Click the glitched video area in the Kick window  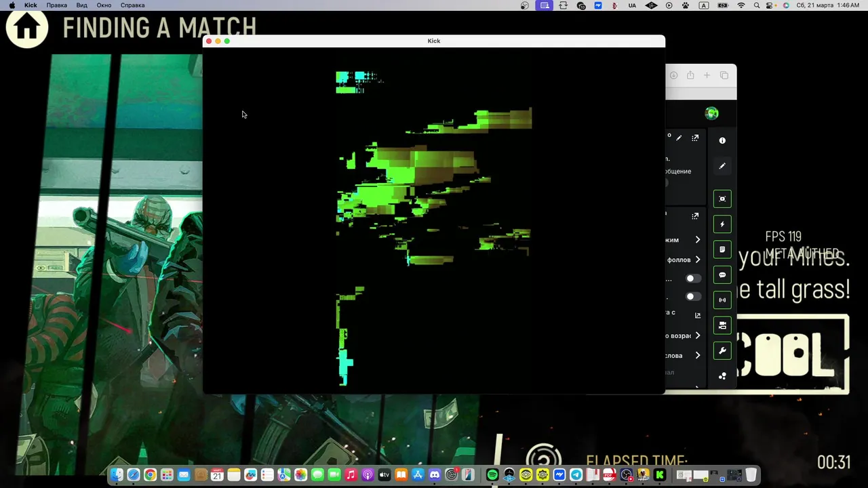coord(434,220)
